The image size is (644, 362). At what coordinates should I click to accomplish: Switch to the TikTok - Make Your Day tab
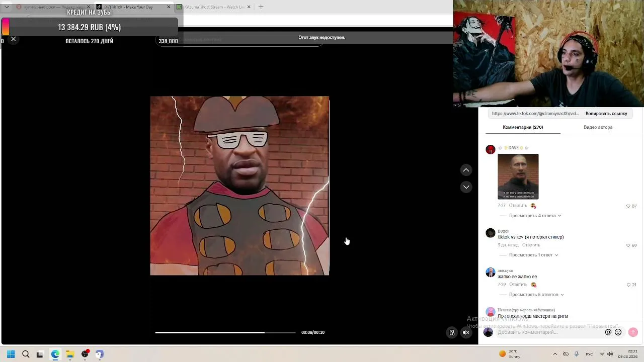133,7
